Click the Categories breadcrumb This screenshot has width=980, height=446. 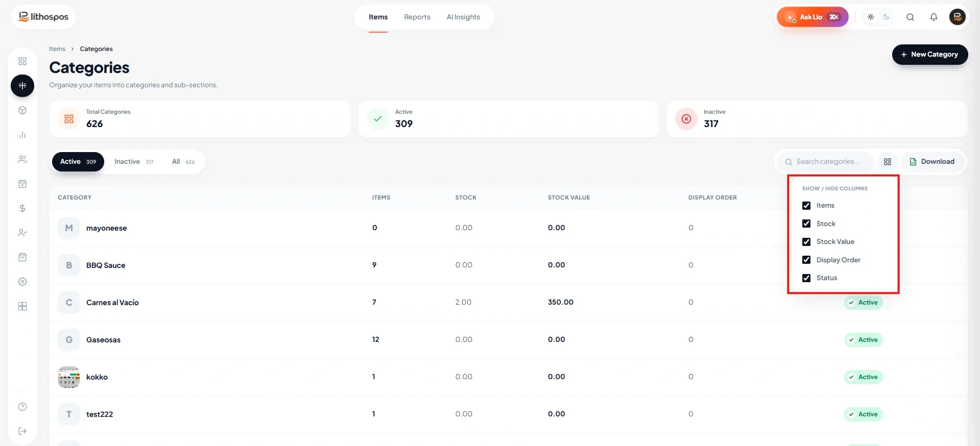point(96,49)
